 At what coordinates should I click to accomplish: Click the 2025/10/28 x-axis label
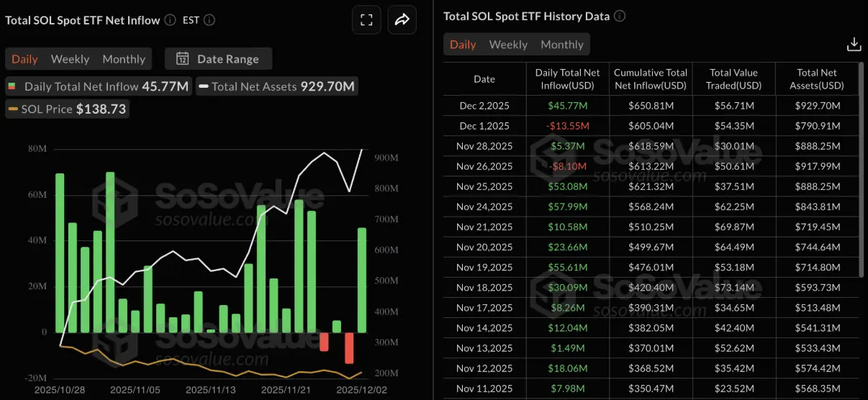click(x=60, y=390)
